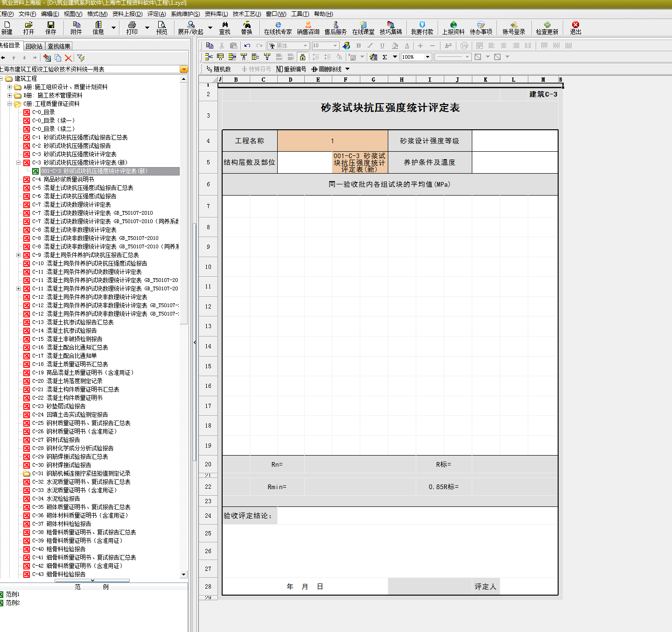Click the 工程名称 orange value cell
Viewport: 672px width, 632px height.
(x=332, y=140)
